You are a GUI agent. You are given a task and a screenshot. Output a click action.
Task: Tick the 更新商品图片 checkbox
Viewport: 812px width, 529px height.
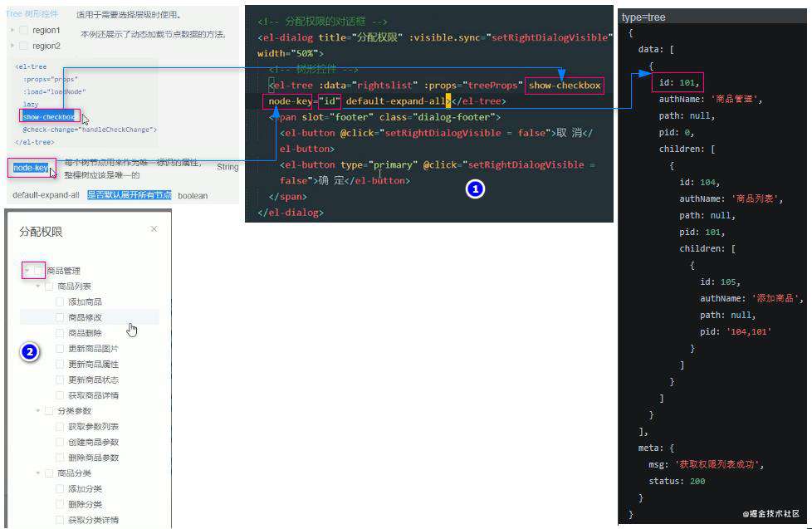(x=60, y=349)
